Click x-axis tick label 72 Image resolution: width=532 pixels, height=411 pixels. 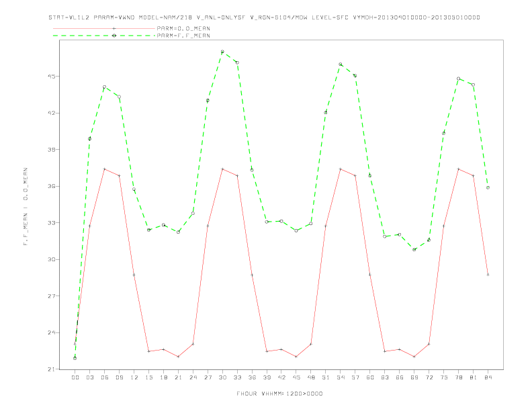[x=429, y=377]
